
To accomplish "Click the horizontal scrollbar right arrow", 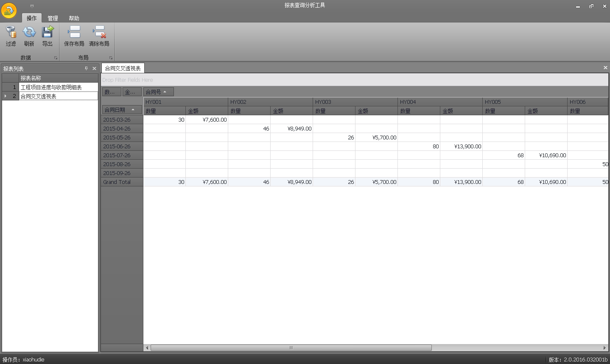I will pyautogui.click(x=605, y=348).
